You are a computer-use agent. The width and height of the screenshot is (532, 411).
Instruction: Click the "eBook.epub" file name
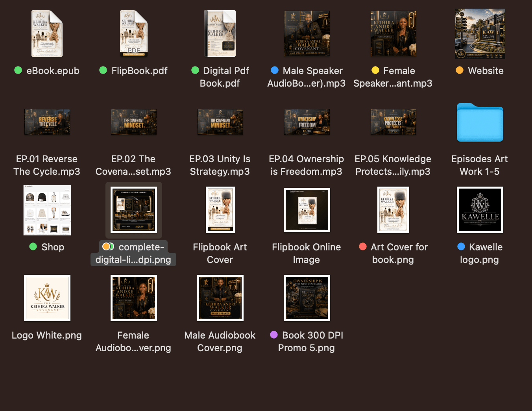point(53,71)
